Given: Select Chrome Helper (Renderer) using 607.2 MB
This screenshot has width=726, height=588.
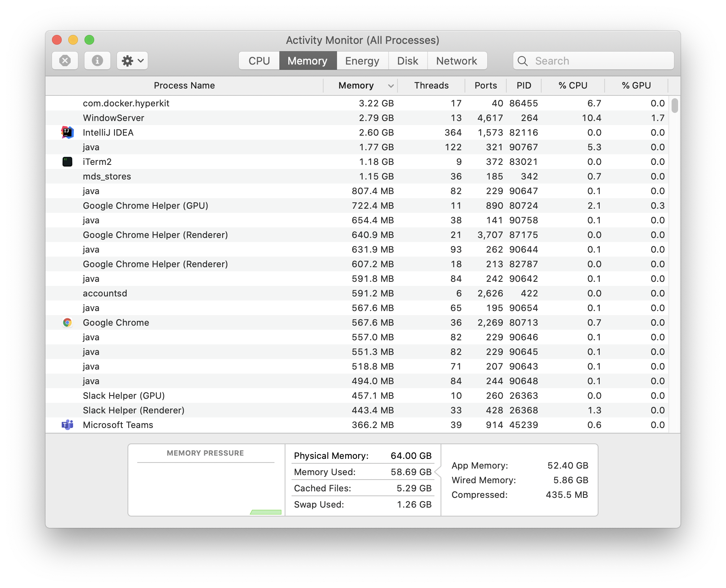Looking at the screenshot, I should tap(357, 264).
